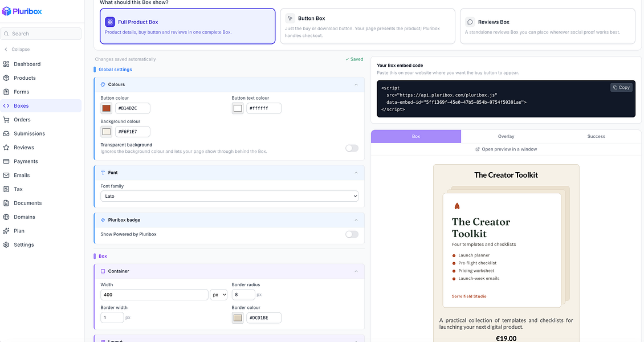Open the Font family dropdown
The height and width of the screenshot is (342, 644).
pyautogui.click(x=229, y=196)
